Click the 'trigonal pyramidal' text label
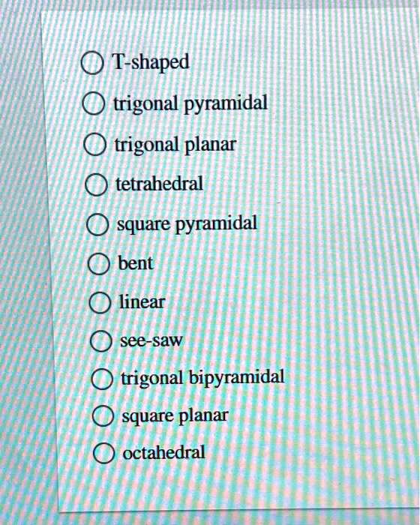 click(x=190, y=103)
